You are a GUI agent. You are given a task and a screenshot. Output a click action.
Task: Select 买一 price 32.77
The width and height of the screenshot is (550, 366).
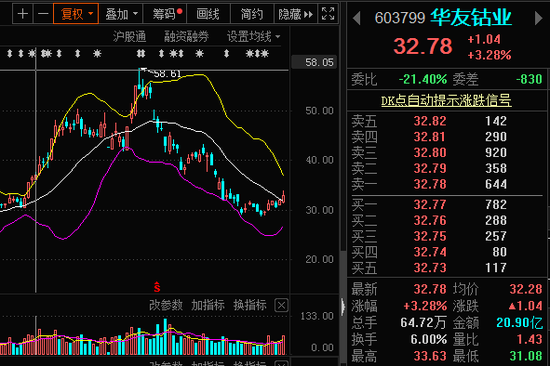point(430,205)
